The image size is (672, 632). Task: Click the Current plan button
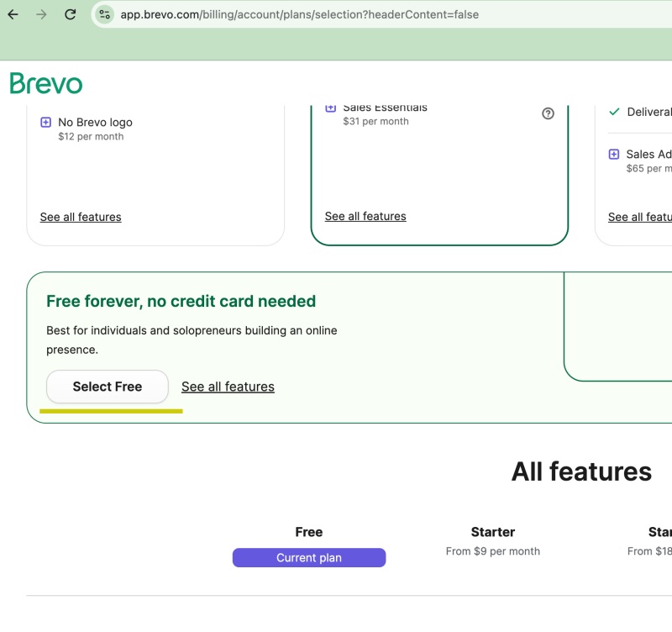click(x=309, y=558)
